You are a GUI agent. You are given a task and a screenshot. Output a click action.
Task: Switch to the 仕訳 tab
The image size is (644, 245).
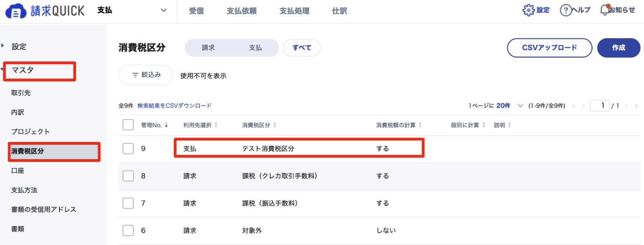click(340, 11)
